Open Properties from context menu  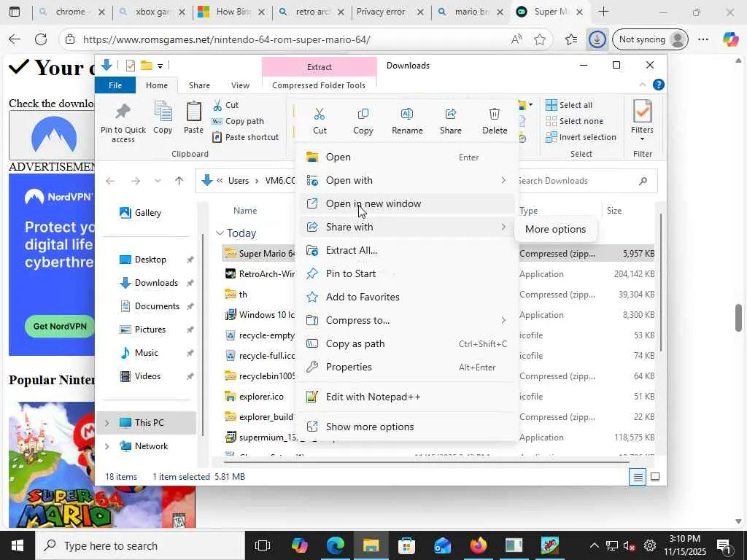[406, 367]
